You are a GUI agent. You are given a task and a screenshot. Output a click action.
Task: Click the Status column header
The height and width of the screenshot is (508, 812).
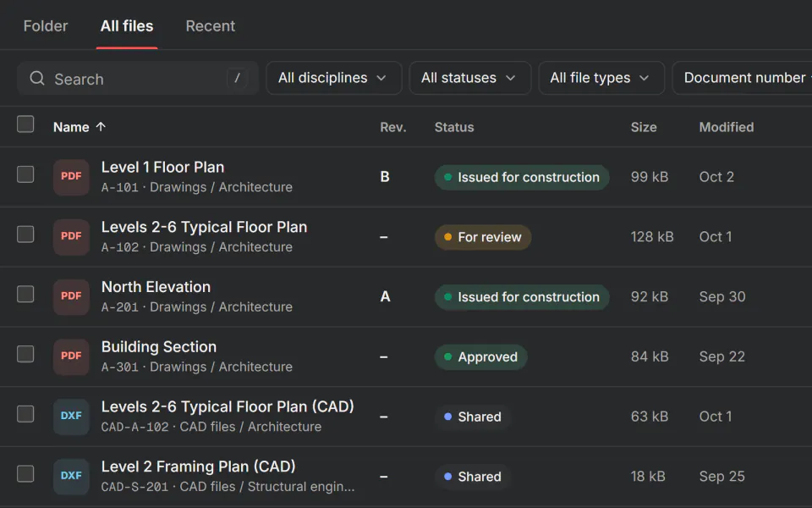point(454,127)
